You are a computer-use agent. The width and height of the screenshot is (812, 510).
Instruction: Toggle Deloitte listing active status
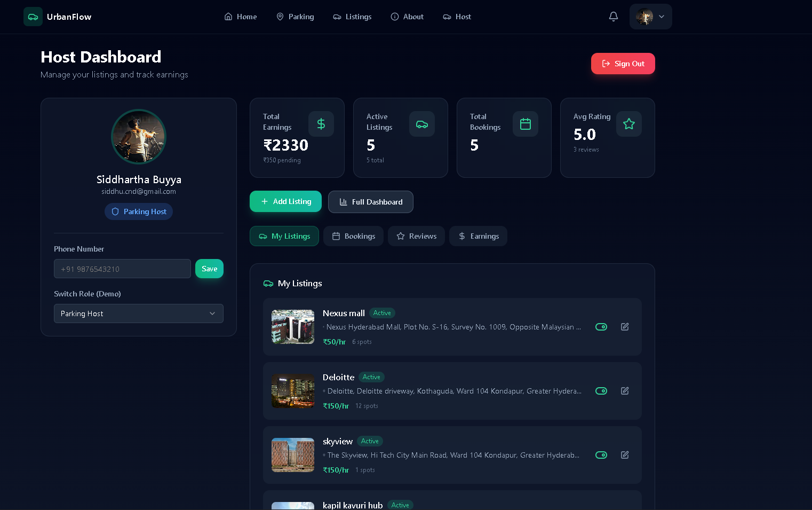(601, 391)
